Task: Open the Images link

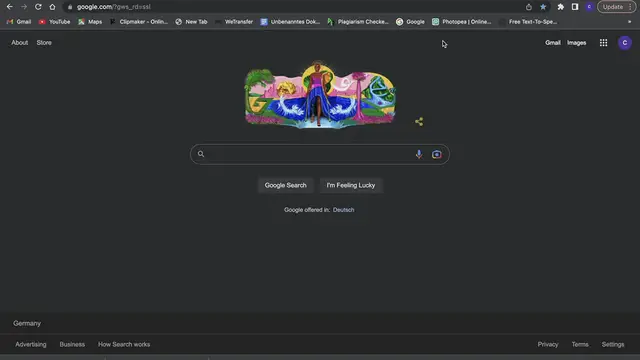Action: 576,42
